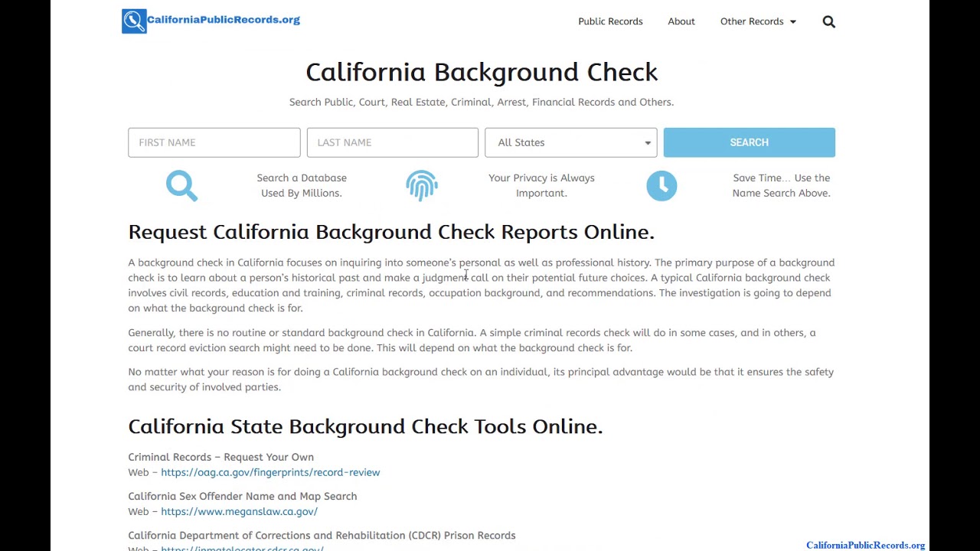980x551 pixels.
Task: Open the Other Records menu
Action: tap(752, 21)
